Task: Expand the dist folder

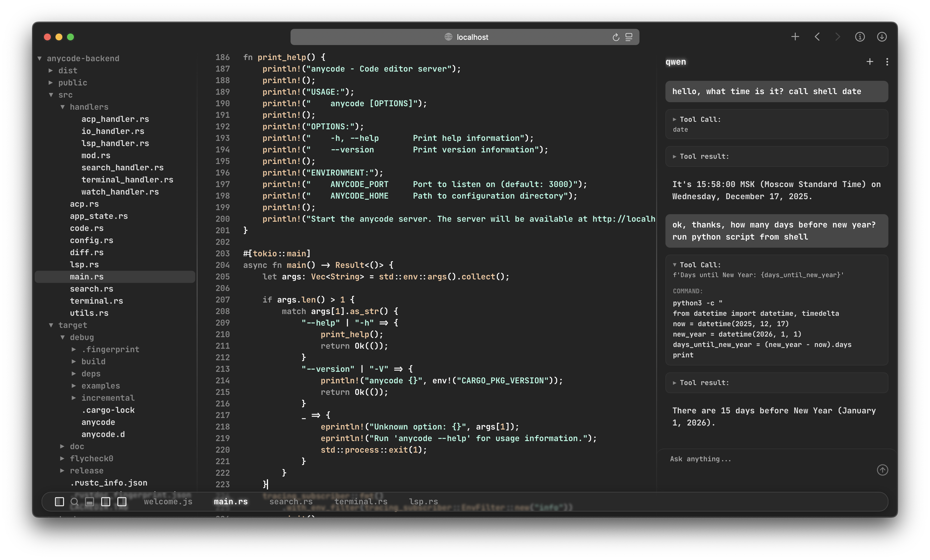Action: [51, 70]
